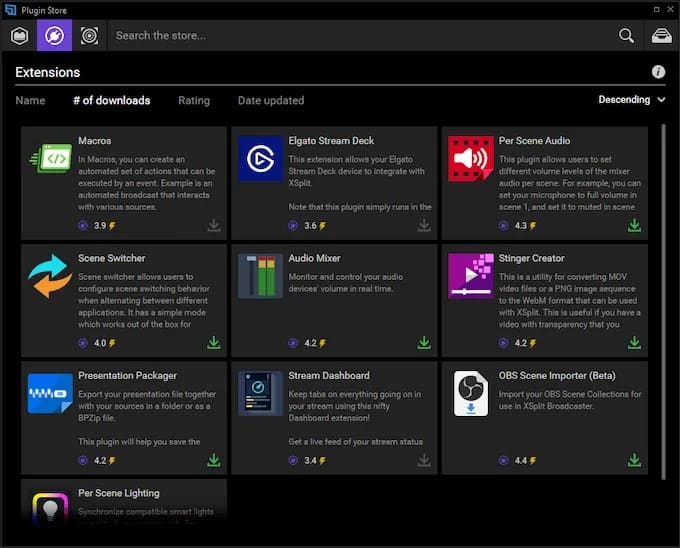This screenshot has height=548, width=680.
Task: Download the Per Scene Audio plugin
Action: (x=634, y=226)
